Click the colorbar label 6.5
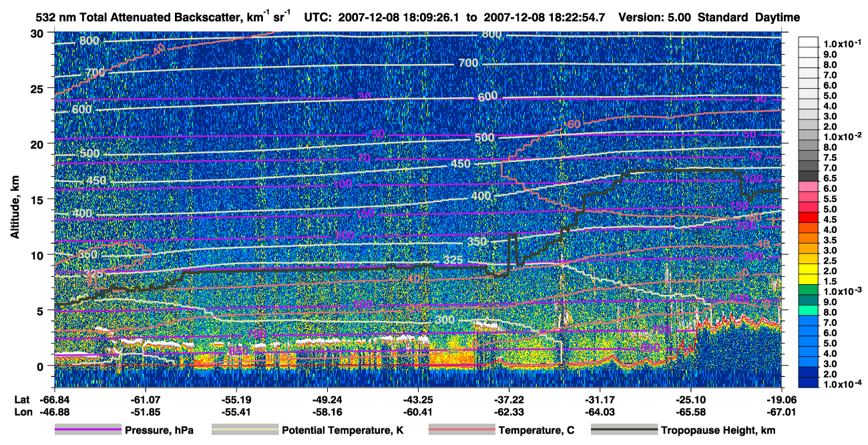 click(x=830, y=178)
